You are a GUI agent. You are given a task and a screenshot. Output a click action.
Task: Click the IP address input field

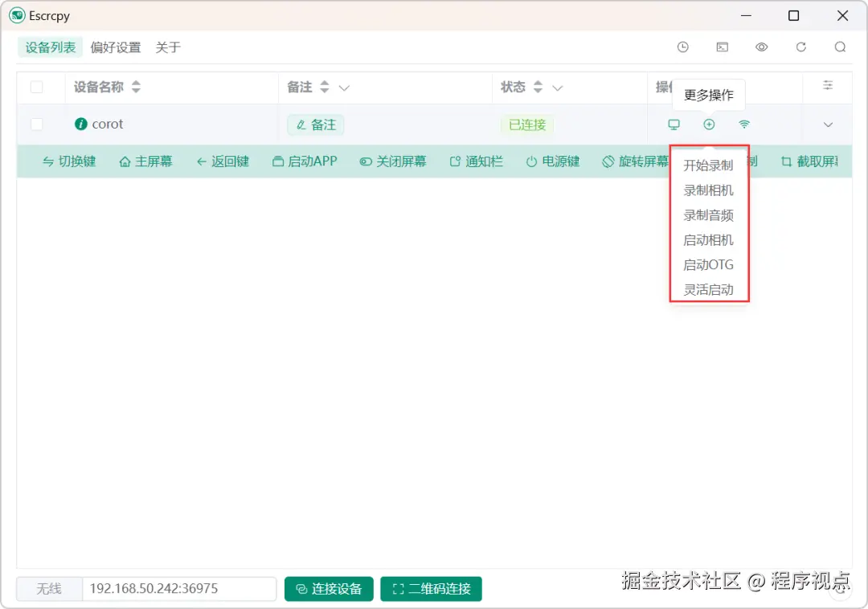click(177, 588)
